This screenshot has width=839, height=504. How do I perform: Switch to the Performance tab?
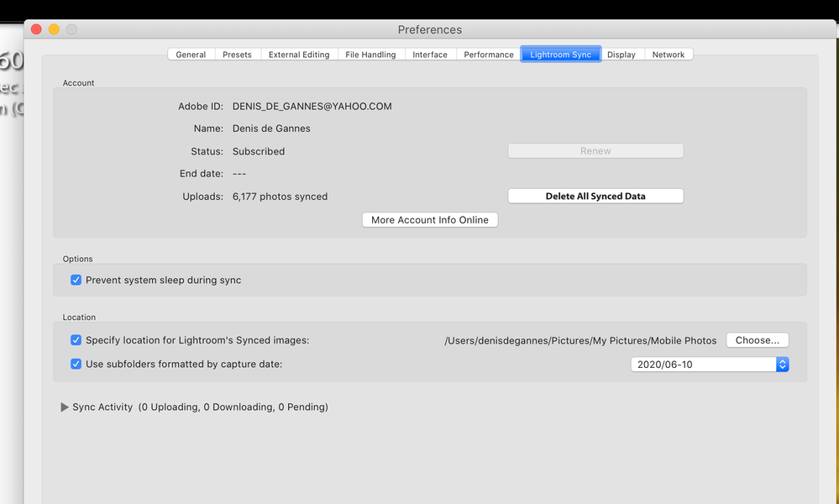coord(489,55)
